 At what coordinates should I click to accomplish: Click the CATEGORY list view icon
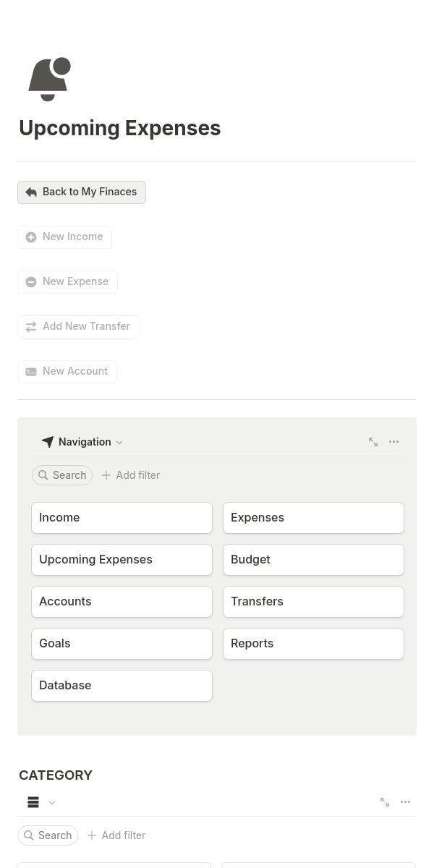33,802
